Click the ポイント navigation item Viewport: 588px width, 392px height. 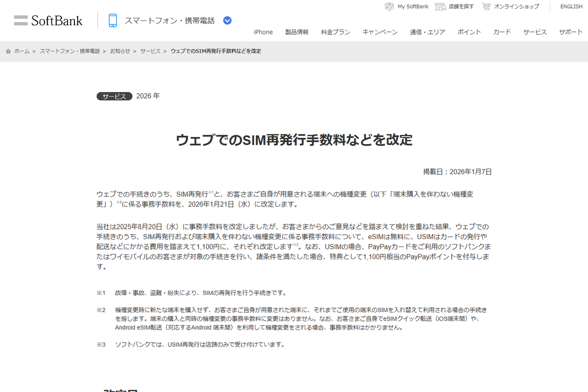[468, 32]
